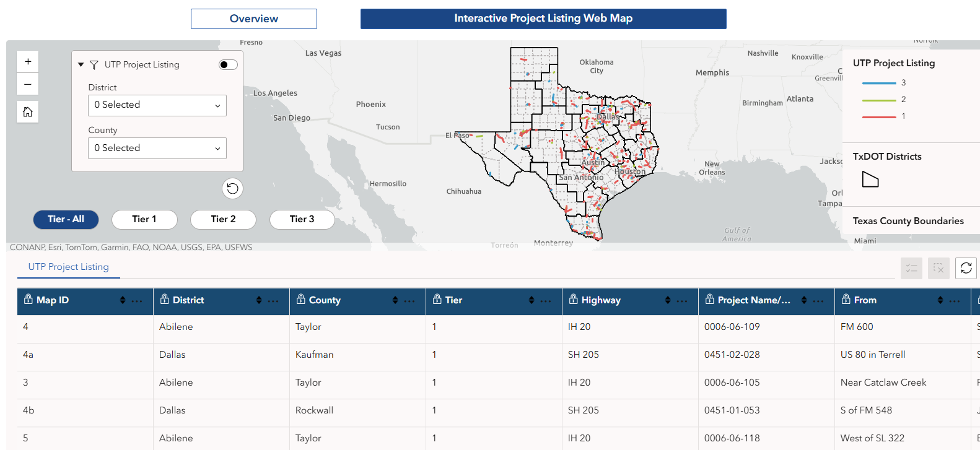Click the red Tier 1 legend line
This screenshot has height=450, width=980.
(x=879, y=116)
